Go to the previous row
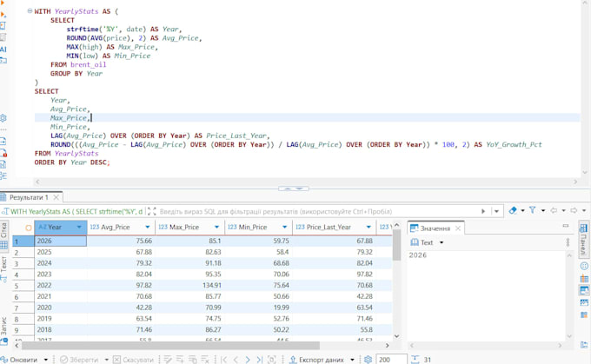 click(x=236, y=360)
